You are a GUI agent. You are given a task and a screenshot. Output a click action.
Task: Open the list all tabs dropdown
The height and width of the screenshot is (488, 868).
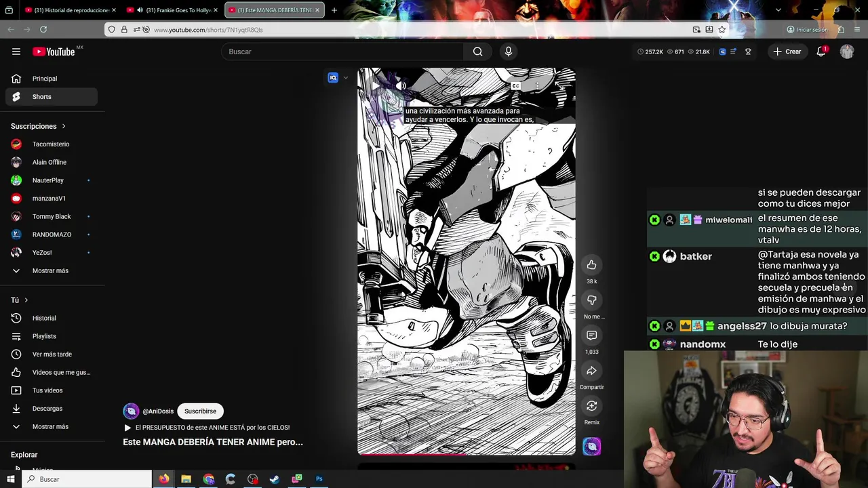[x=778, y=10]
